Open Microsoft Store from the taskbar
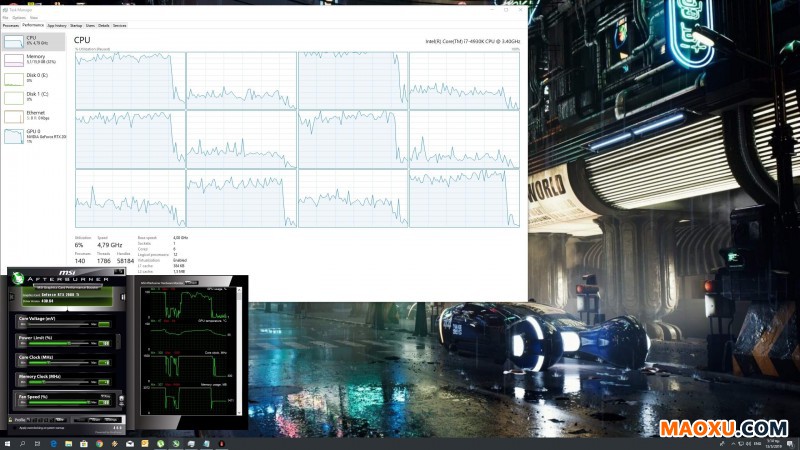Viewport: 800px width, 450px height. coord(84,444)
